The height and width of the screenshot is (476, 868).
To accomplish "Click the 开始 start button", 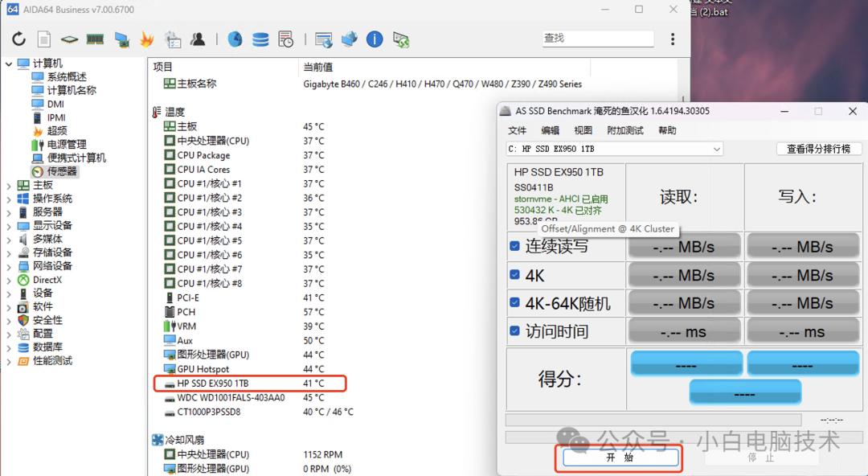I will [620, 458].
